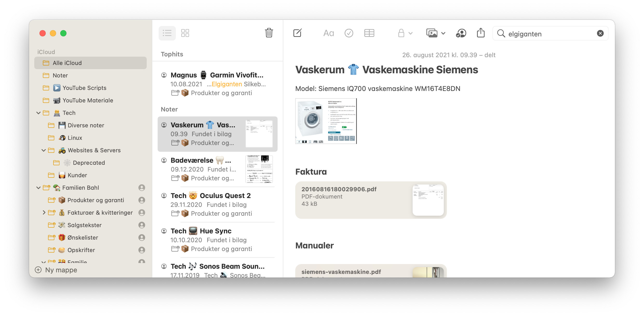Viewport: 644px width, 316px height.
Task: Expand the Fakturaer & kvitteringer chevron
Action: (44, 213)
